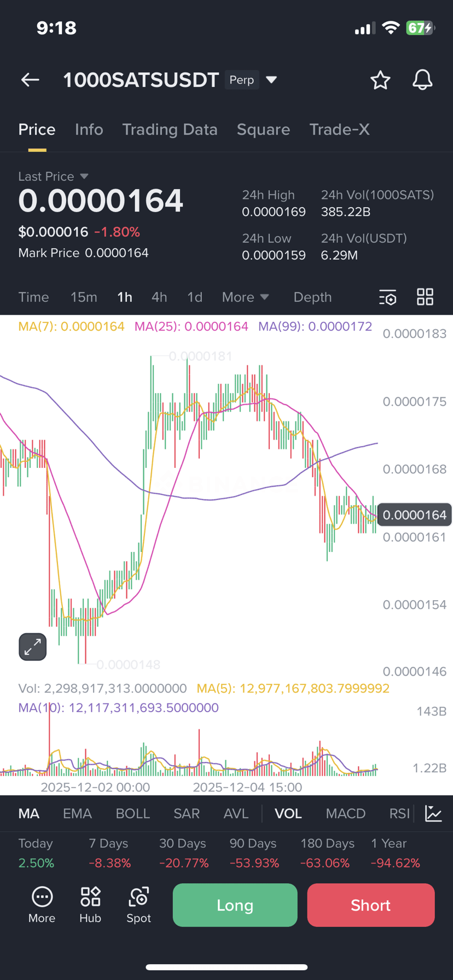Tap the 1000SATSUSDT pair title

click(141, 80)
